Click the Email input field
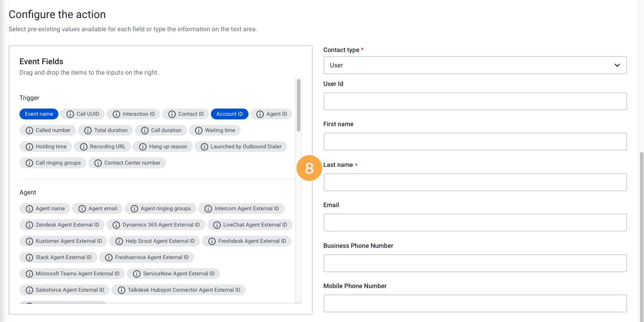 [475, 223]
